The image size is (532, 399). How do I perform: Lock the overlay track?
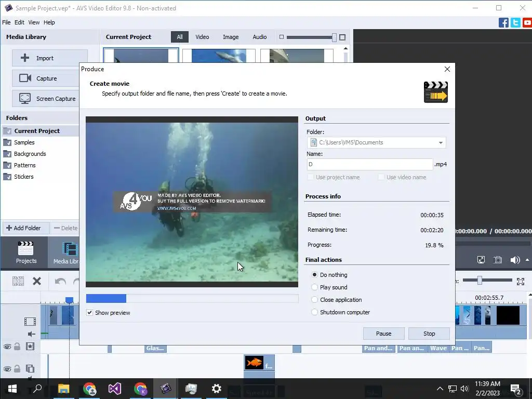coord(17,368)
